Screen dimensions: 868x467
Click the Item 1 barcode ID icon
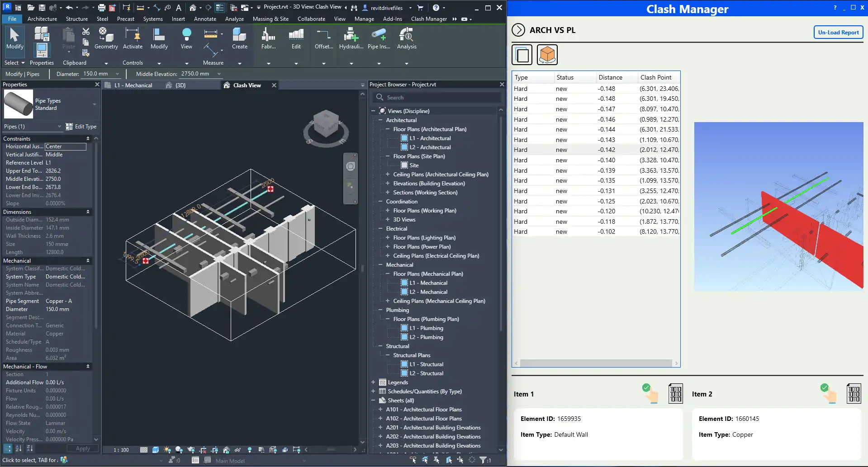[675, 393]
